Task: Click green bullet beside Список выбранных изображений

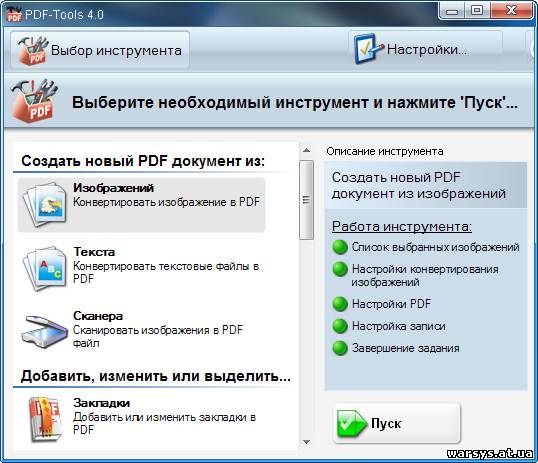Action: [340, 247]
